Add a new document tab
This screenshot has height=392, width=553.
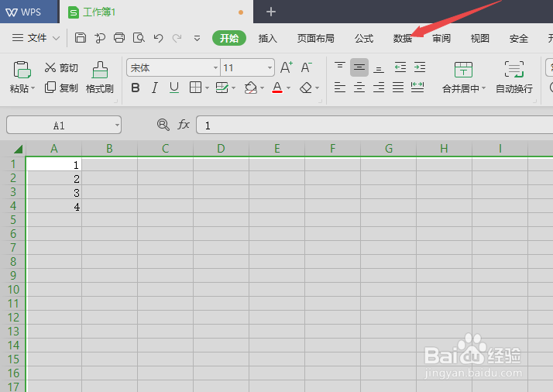(x=271, y=12)
